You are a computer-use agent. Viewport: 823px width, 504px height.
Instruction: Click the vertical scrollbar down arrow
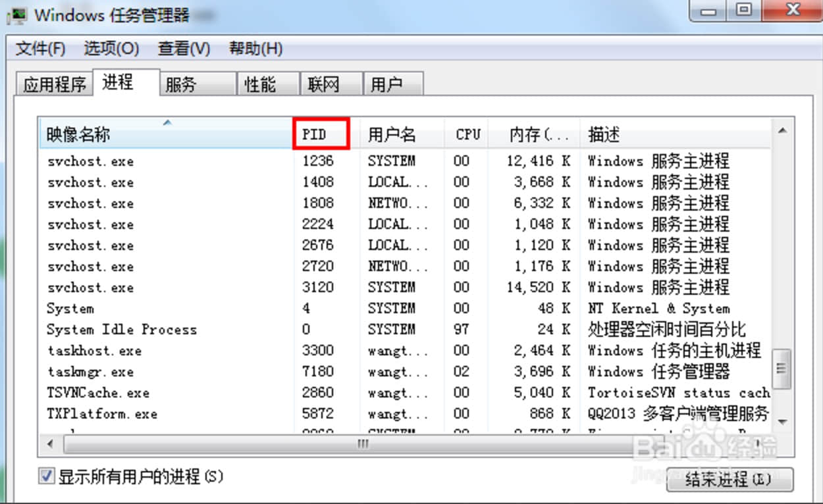point(782,421)
